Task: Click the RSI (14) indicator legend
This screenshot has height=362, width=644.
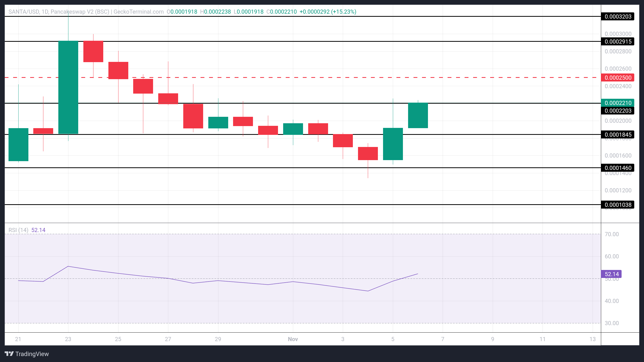Action: (19, 230)
